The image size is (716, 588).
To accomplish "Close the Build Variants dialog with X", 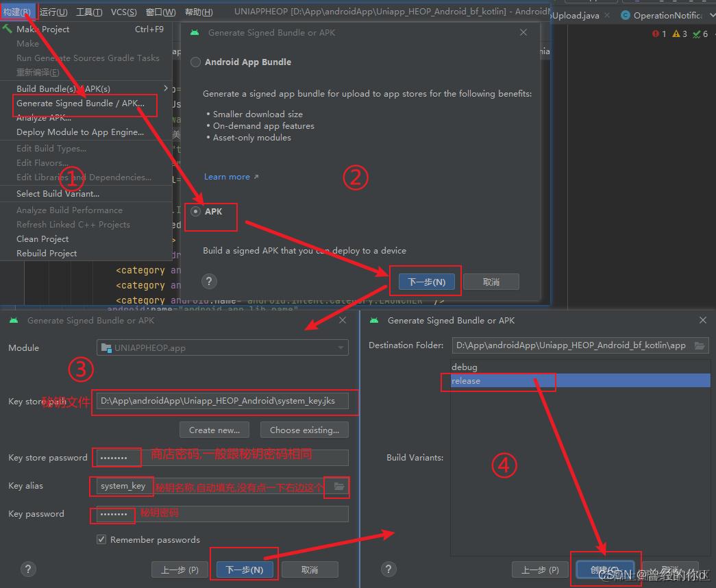I will click(x=703, y=320).
